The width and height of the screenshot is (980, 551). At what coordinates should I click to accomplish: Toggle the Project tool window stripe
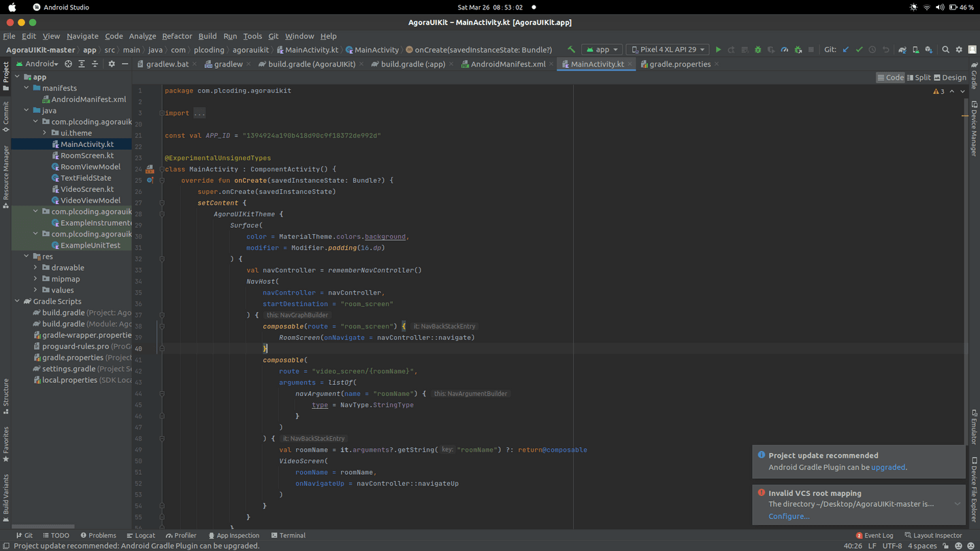click(x=5, y=76)
